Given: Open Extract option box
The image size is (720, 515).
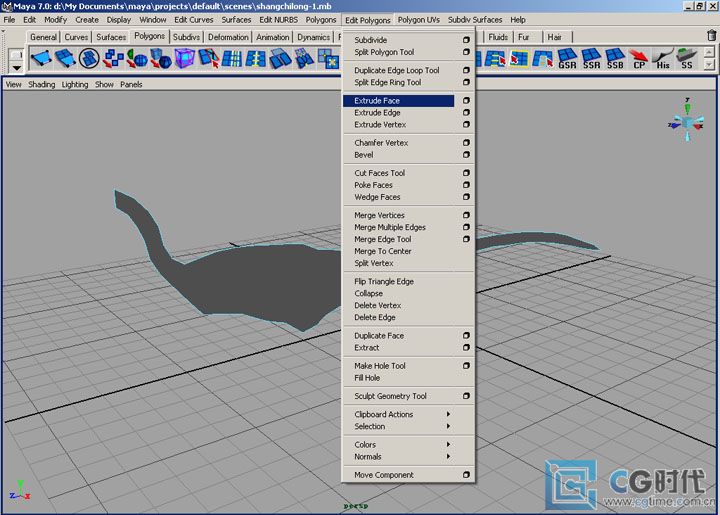Looking at the screenshot, I should (466, 347).
